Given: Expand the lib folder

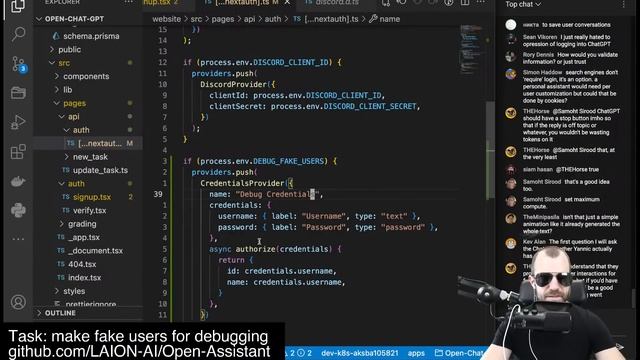Looking at the screenshot, I should [x=57, y=90].
